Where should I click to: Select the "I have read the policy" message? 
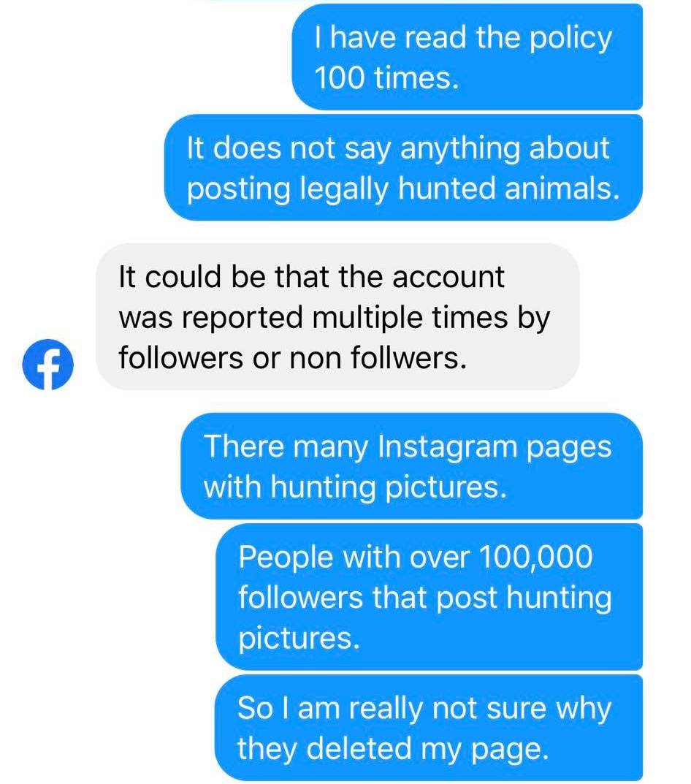[x=467, y=57]
